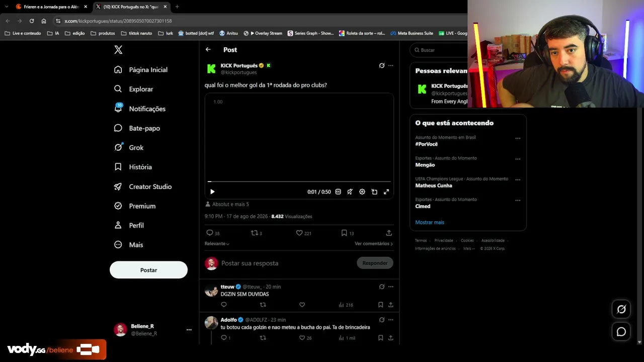Toggle fullscreen on the video
This screenshot has width=644, height=362.
click(x=386, y=192)
